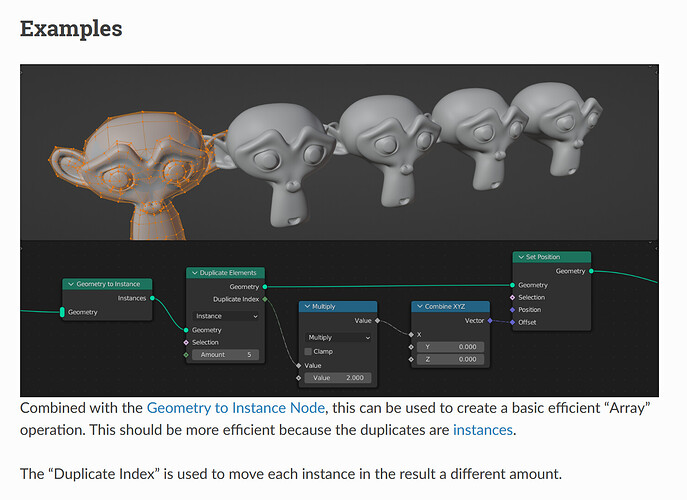The height and width of the screenshot is (500, 687).
Task: Click the Value field showing 2.000
Action: (x=338, y=378)
